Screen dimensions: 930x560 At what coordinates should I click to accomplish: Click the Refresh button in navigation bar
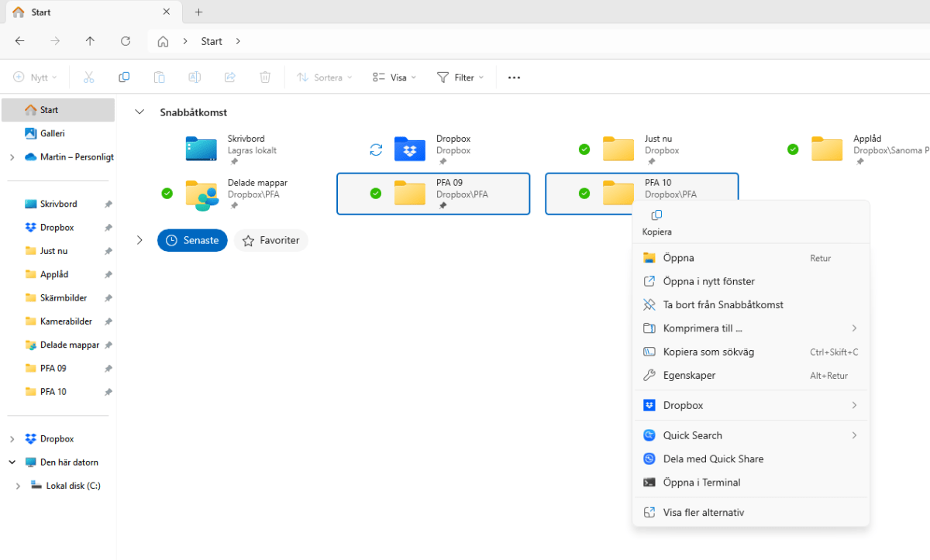(x=126, y=42)
